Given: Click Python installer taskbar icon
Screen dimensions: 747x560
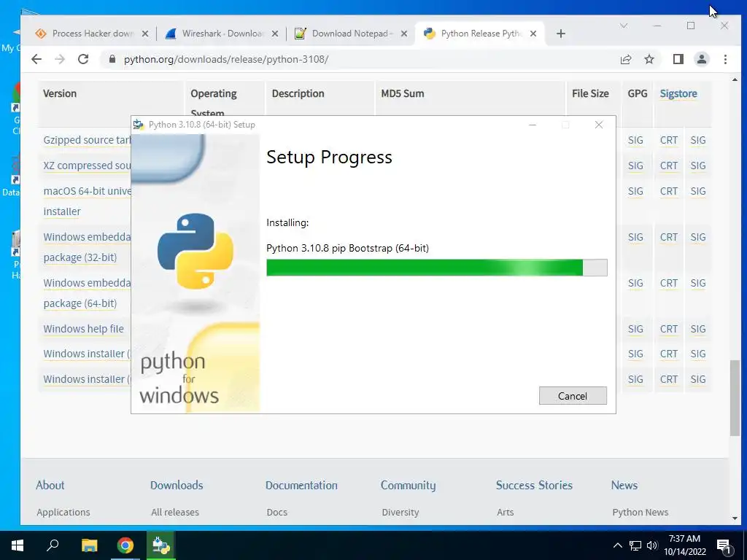Looking at the screenshot, I should (161, 545).
